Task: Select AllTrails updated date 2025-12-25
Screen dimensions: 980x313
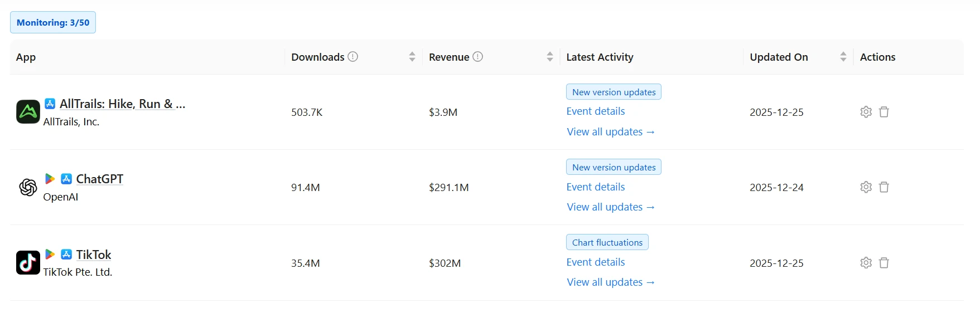Action: click(x=776, y=112)
